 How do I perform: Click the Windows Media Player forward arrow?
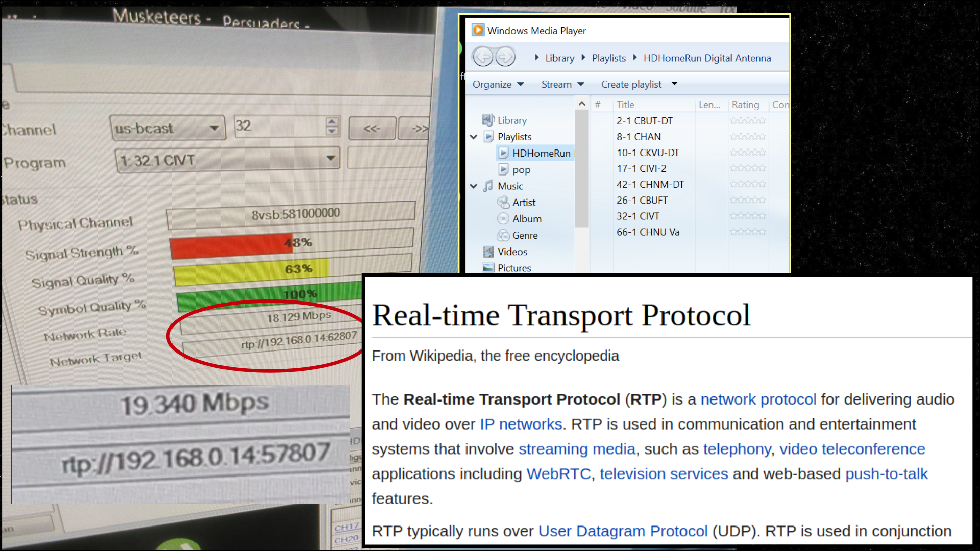pos(506,57)
